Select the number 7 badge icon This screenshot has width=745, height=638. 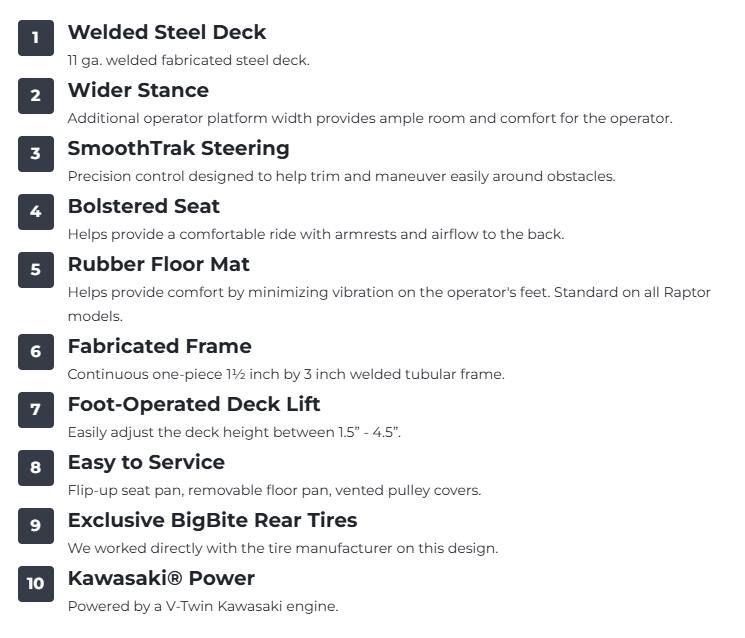pos(36,410)
